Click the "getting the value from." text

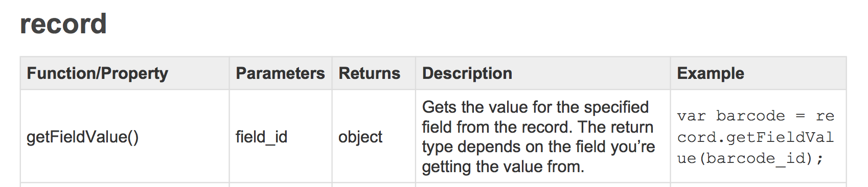click(503, 167)
